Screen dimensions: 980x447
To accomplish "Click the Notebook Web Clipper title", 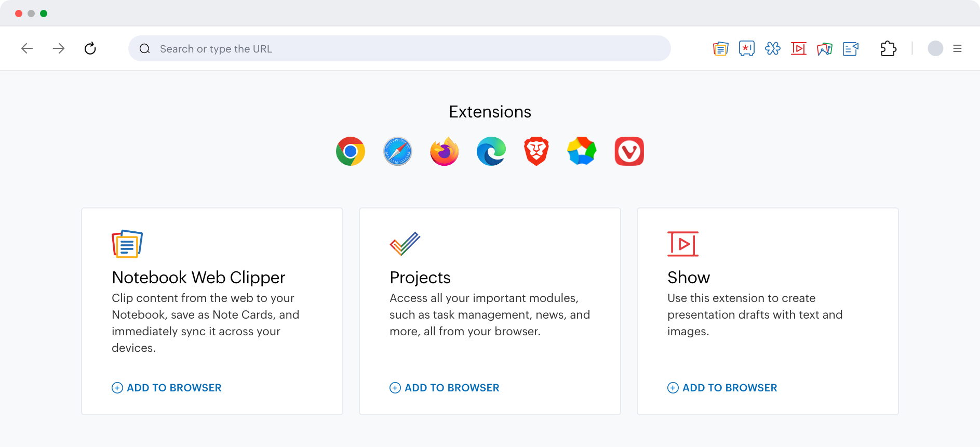I will [198, 278].
